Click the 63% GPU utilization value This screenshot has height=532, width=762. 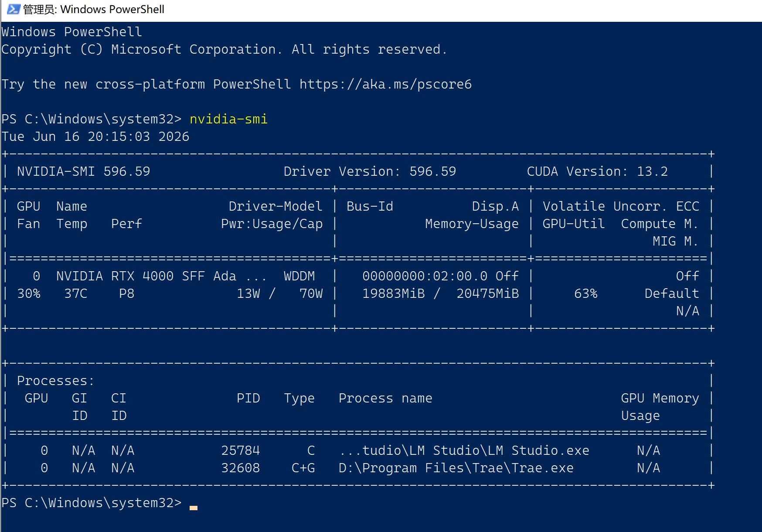coord(585,293)
